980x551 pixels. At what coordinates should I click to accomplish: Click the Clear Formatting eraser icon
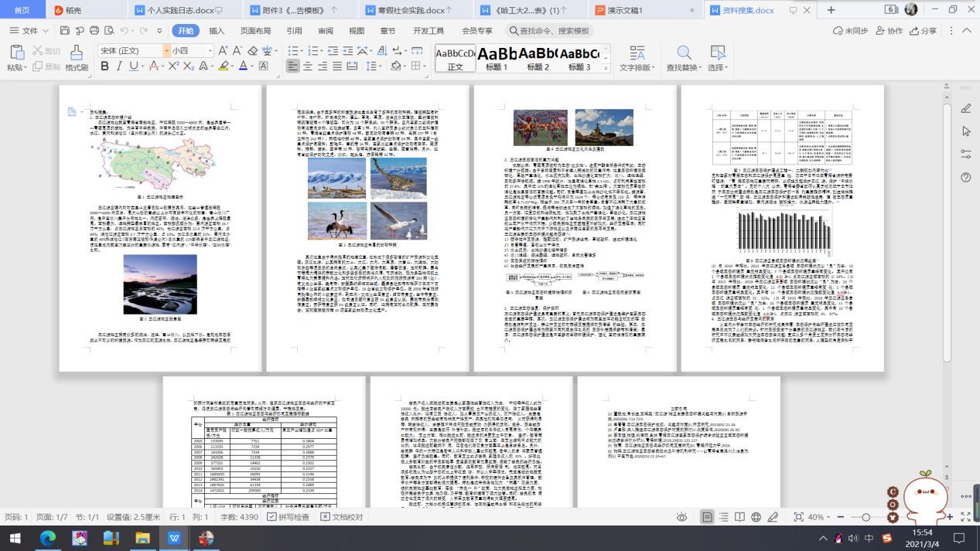(252, 51)
